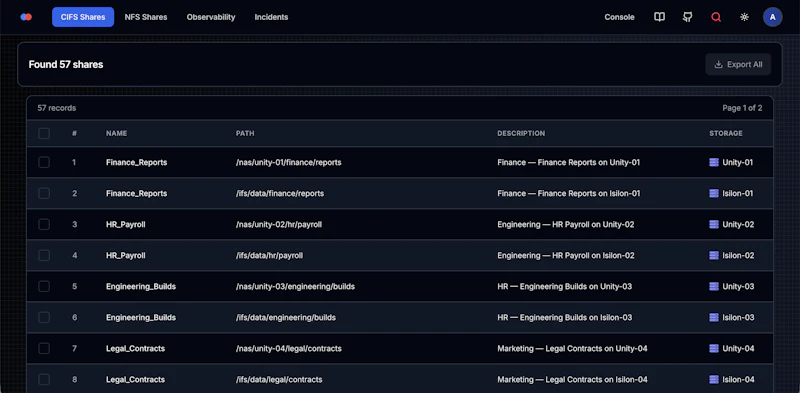Click the Unity-01 storage icon
800x393 pixels.
[x=714, y=162]
